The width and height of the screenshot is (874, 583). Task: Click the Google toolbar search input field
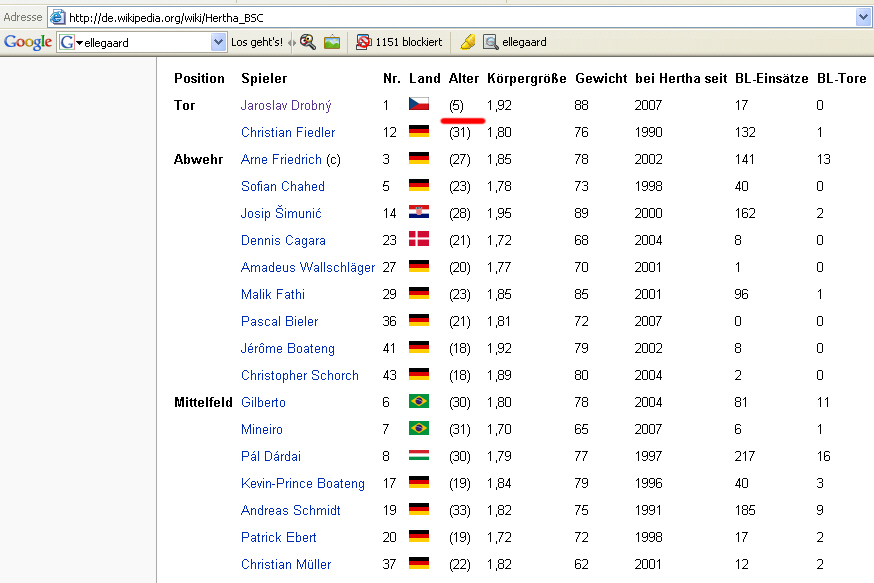point(146,43)
